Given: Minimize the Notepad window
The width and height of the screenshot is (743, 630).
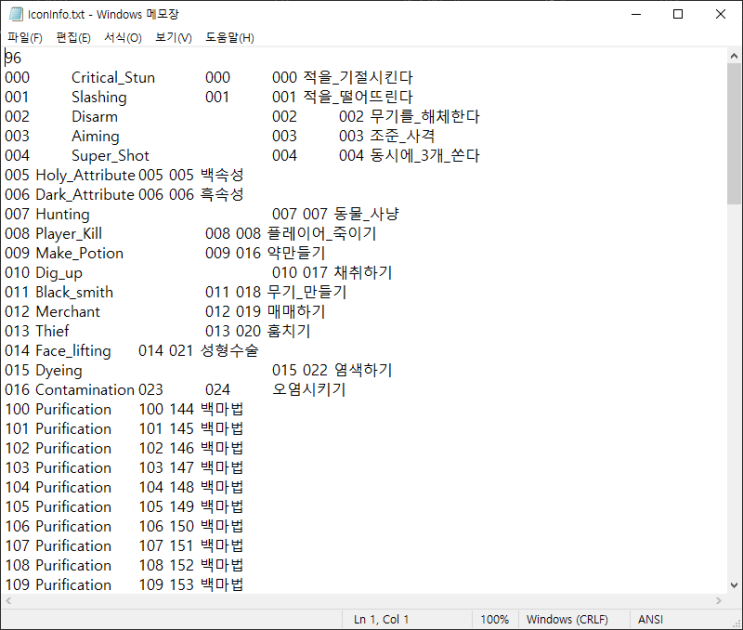Looking at the screenshot, I should tap(636, 14).
